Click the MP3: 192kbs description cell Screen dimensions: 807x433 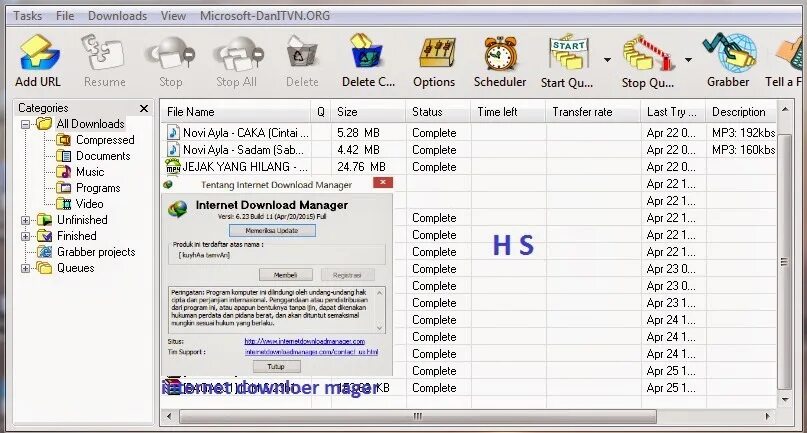click(x=743, y=133)
